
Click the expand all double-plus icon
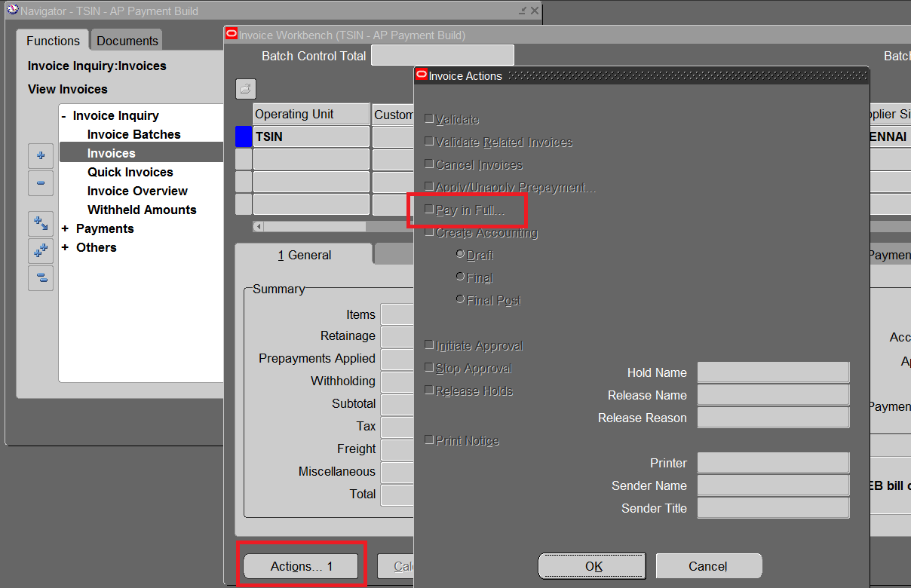click(41, 250)
